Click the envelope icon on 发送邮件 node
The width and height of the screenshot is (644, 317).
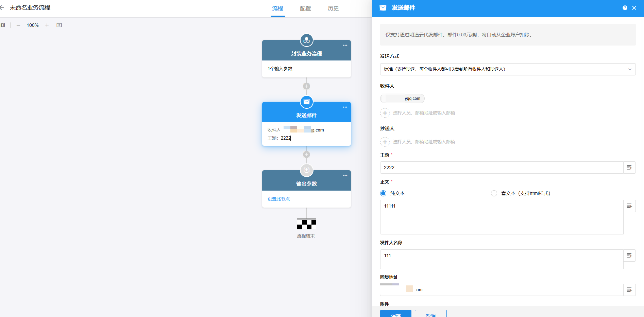click(306, 102)
